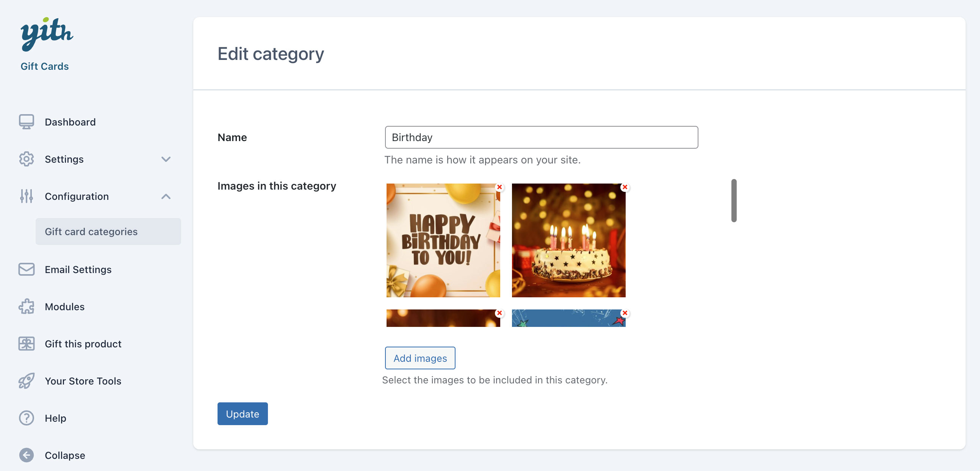Open the Email Settings menu item
Image resolution: width=980 pixels, height=471 pixels.
coord(78,270)
